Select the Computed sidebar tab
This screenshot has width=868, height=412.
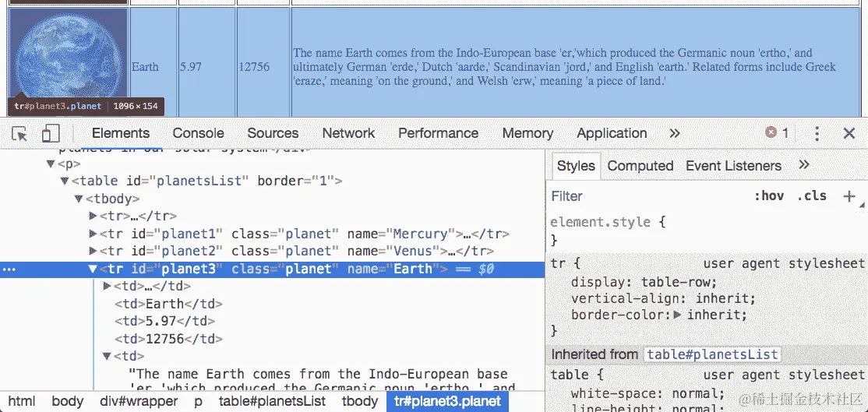(x=640, y=165)
